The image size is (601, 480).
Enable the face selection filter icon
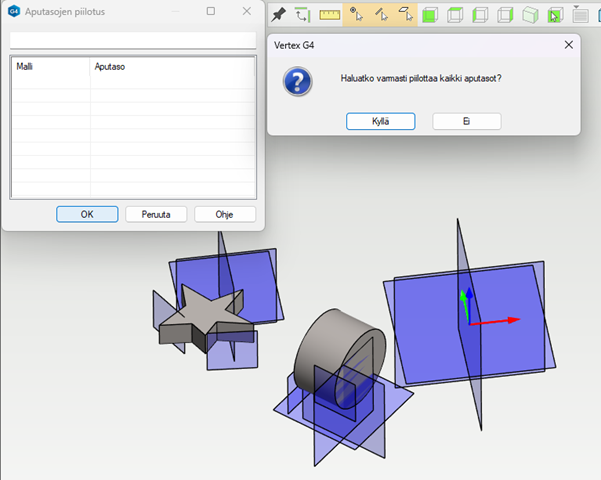click(x=406, y=15)
